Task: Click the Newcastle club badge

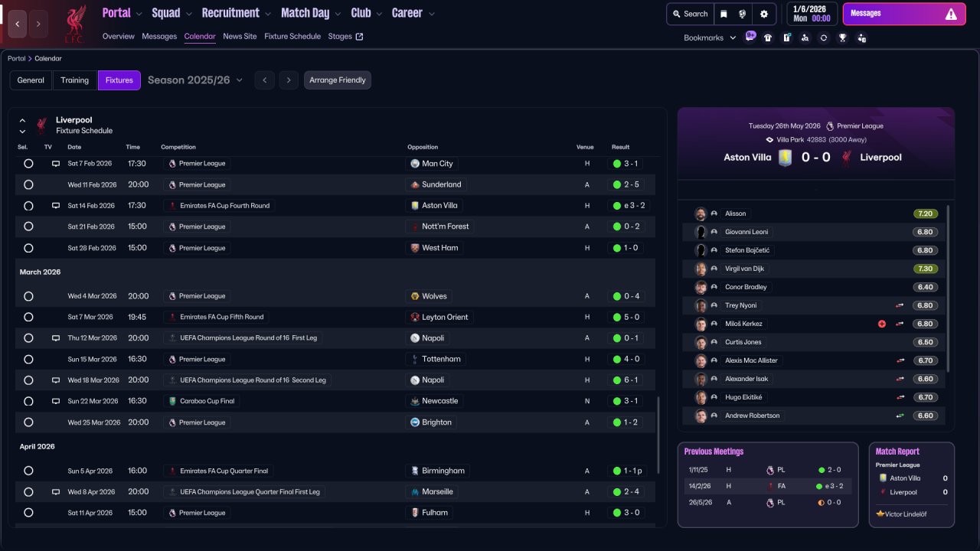Action: tap(415, 401)
